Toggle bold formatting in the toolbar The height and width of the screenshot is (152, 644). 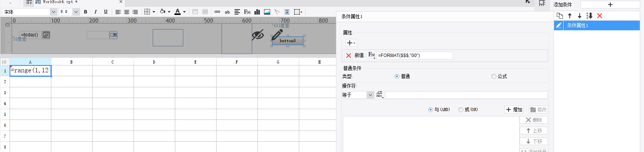tap(85, 12)
